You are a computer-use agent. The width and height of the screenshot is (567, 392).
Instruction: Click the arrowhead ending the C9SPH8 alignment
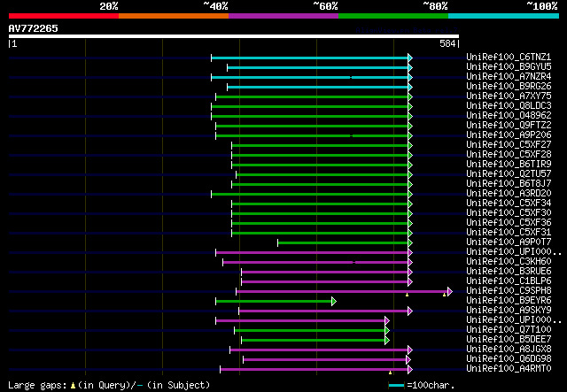450,291
